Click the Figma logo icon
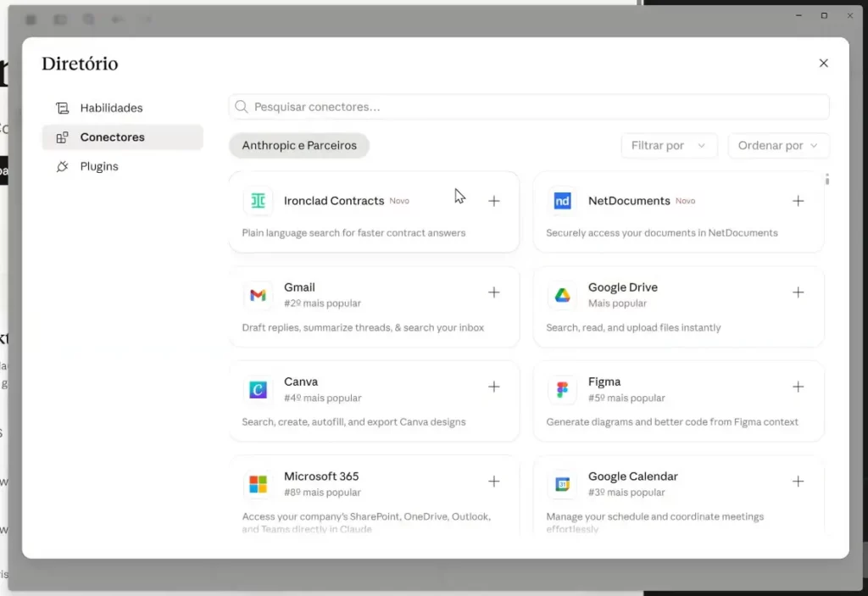The image size is (868, 596). [x=562, y=389]
